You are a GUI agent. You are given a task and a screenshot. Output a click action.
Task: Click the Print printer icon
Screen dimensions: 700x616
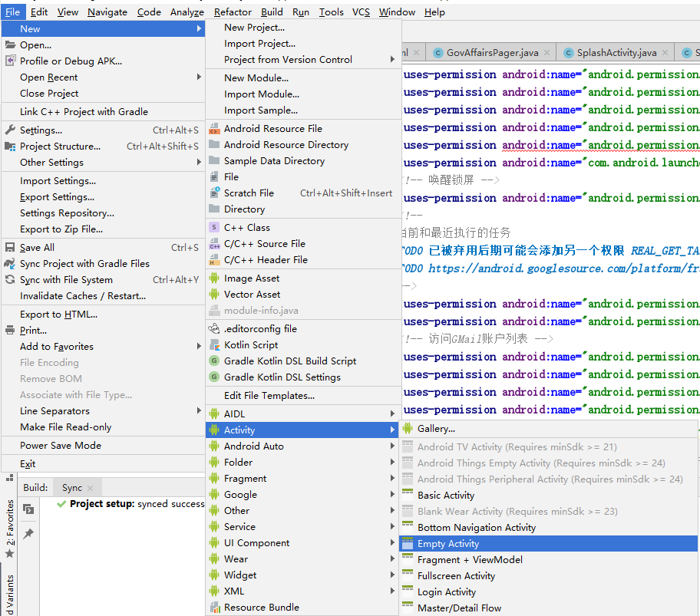point(10,330)
